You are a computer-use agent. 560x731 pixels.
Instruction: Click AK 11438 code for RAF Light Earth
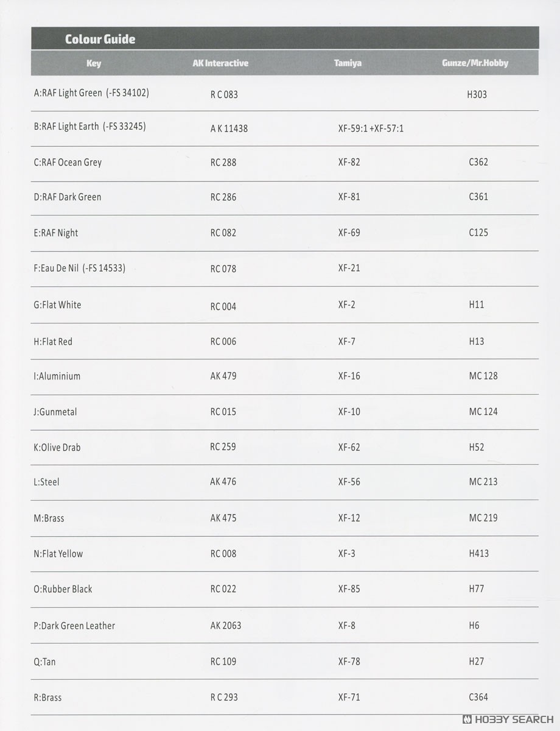229,129
